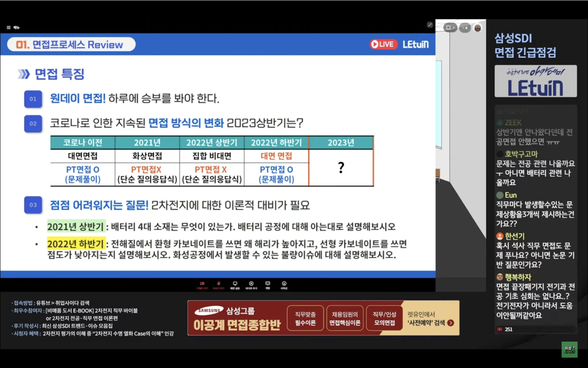Collapse shared screen with shrink arrows icon
The height and width of the screenshot is (368, 588).
coord(430,25)
